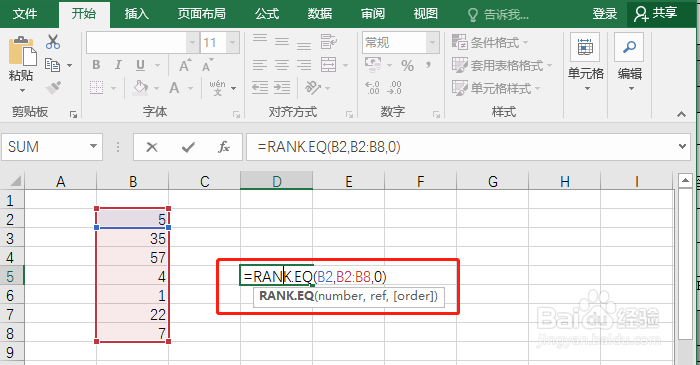Apply percent style format

(x=407, y=66)
